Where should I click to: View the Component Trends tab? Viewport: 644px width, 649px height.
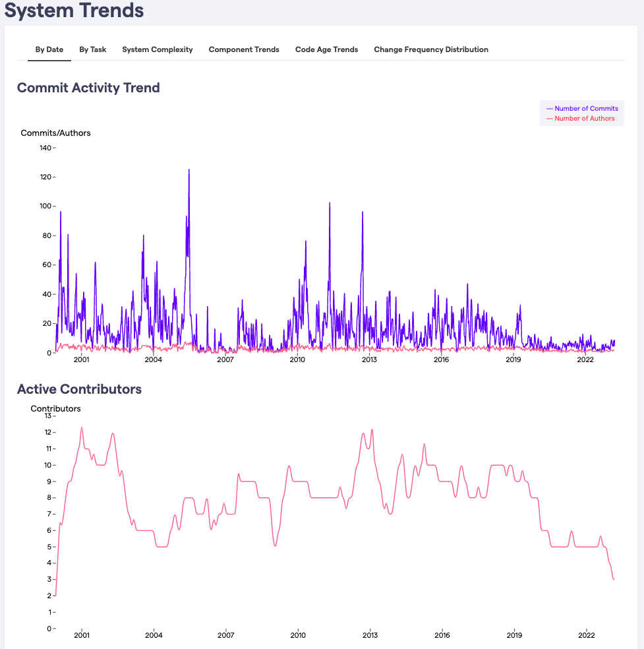click(244, 49)
